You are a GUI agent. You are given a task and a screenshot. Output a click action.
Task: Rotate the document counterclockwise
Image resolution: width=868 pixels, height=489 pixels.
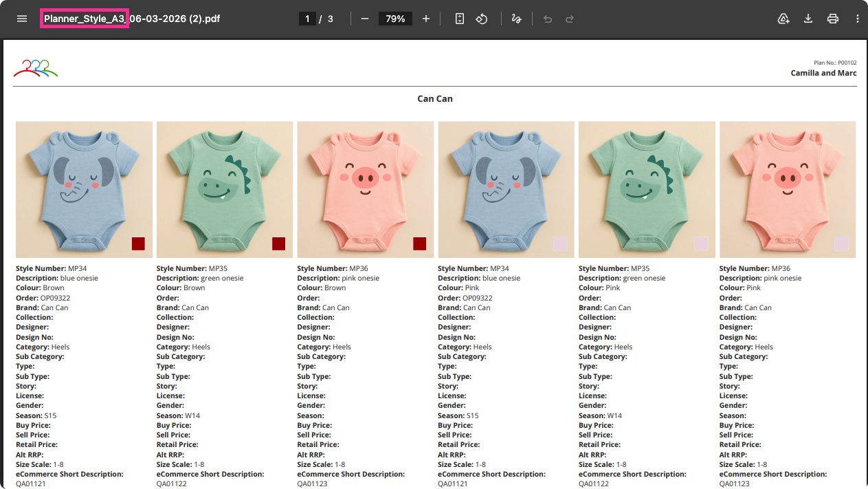pos(482,19)
